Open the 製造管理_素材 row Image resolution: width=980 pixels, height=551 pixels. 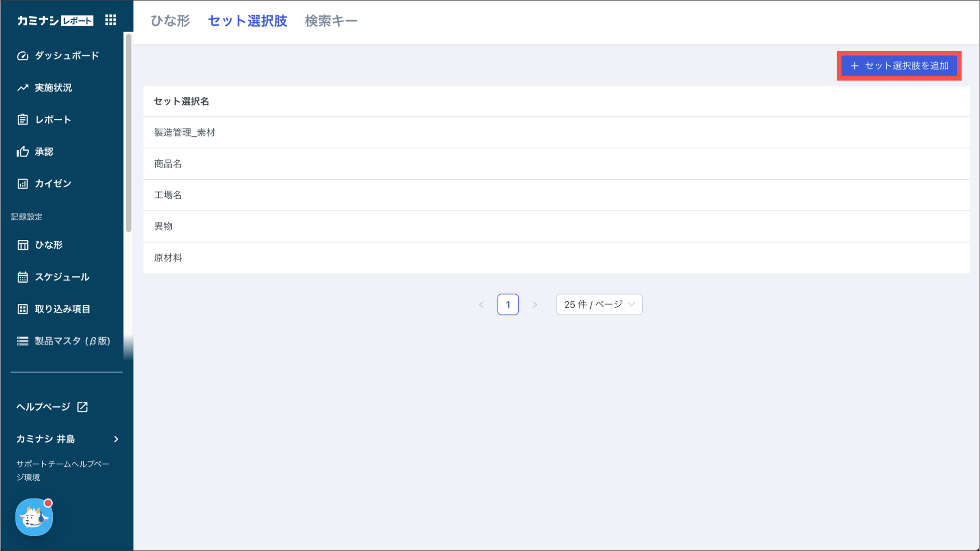tap(185, 133)
